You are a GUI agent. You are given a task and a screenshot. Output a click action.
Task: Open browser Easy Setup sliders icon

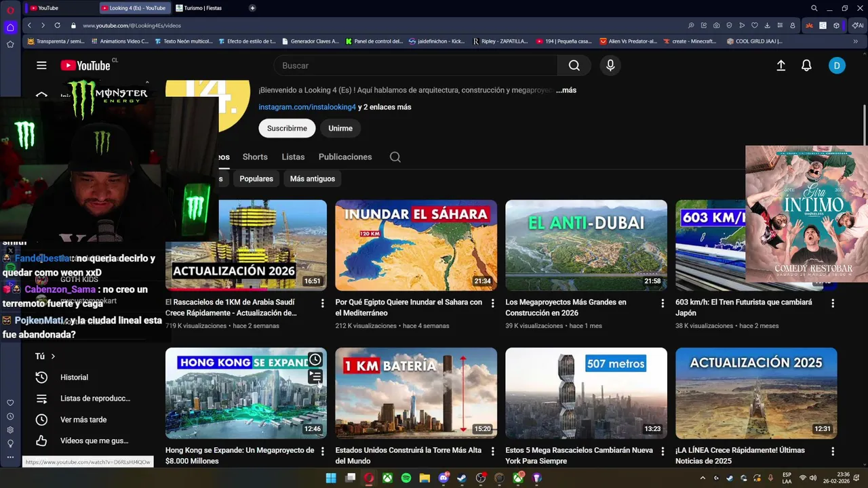pos(780,25)
